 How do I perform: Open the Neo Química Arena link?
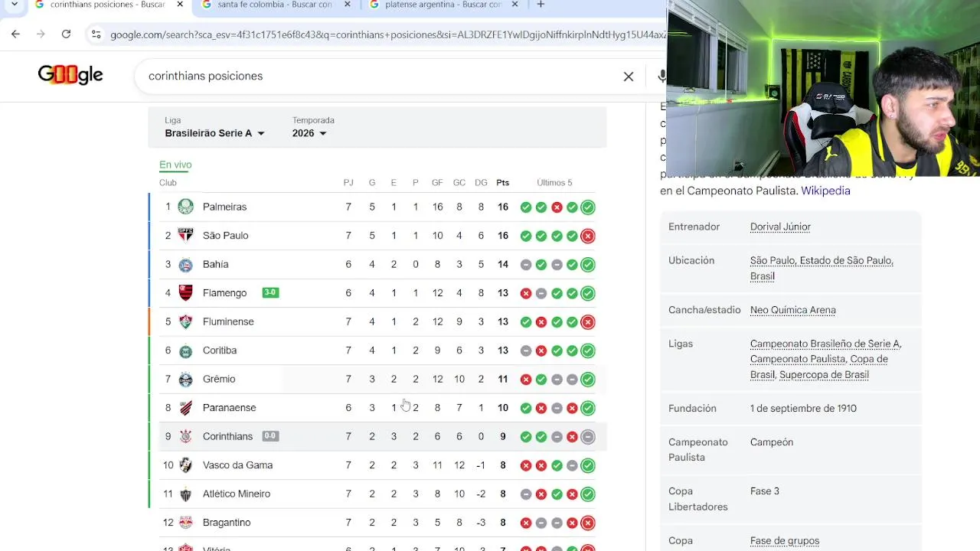[x=792, y=310]
